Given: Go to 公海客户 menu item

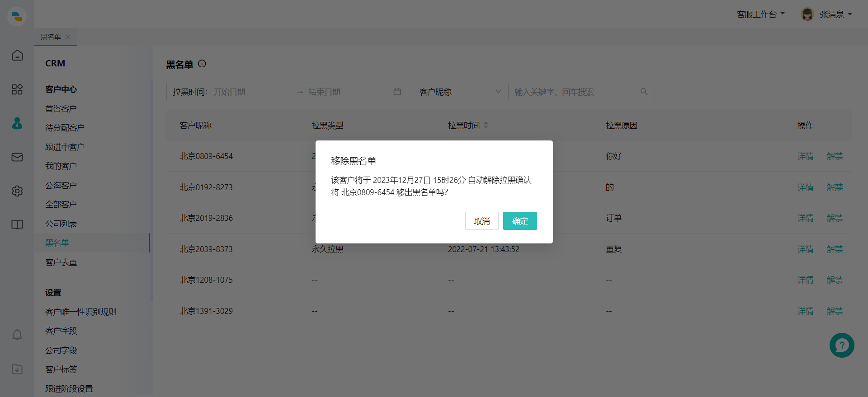Looking at the screenshot, I should pyautogui.click(x=61, y=186).
